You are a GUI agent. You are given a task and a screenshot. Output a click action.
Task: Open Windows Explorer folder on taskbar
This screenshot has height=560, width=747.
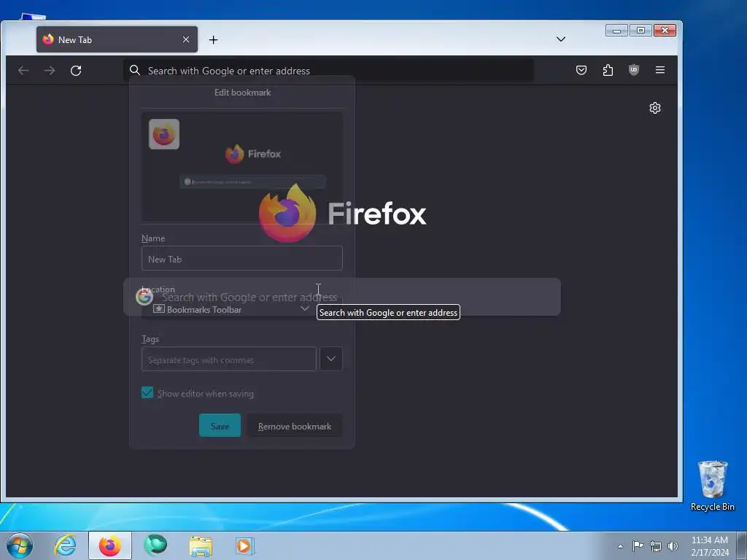tap(201, 545)
